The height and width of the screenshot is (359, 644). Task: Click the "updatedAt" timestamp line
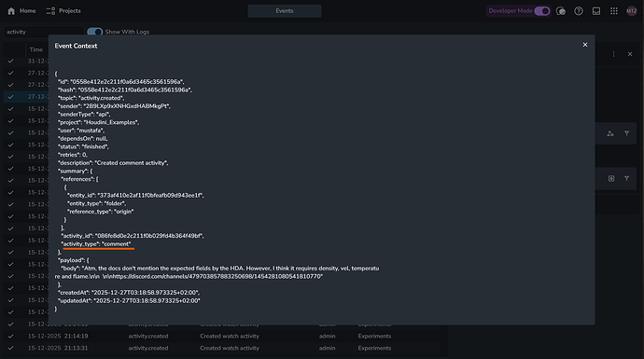pyautogui.click(x=129, y=301)
